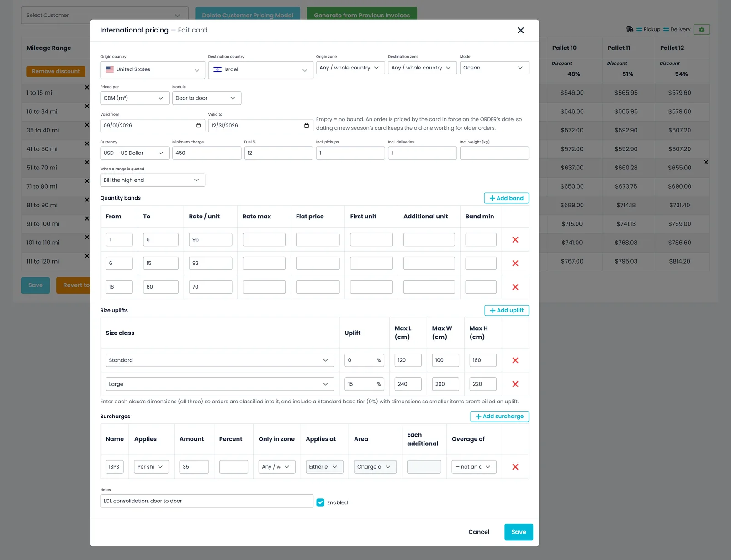This screenshot has width=731, height=560.
Task: Open the Mode dropdown showing Ocean
Action: pyautogui.click(x=494, y=68)
